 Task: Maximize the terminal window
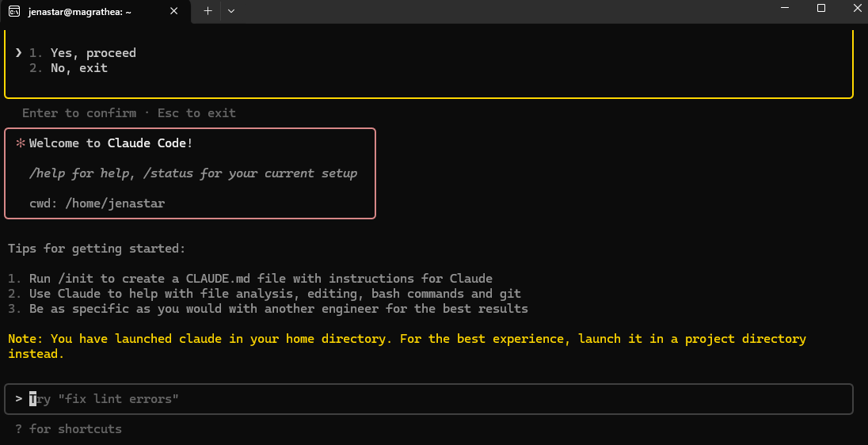(x=821, y=9)
